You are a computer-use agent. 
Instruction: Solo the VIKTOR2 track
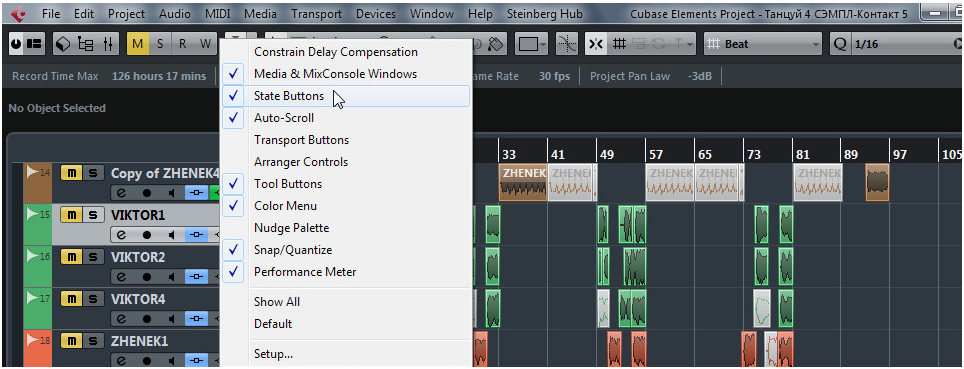(x=92, y=257)
